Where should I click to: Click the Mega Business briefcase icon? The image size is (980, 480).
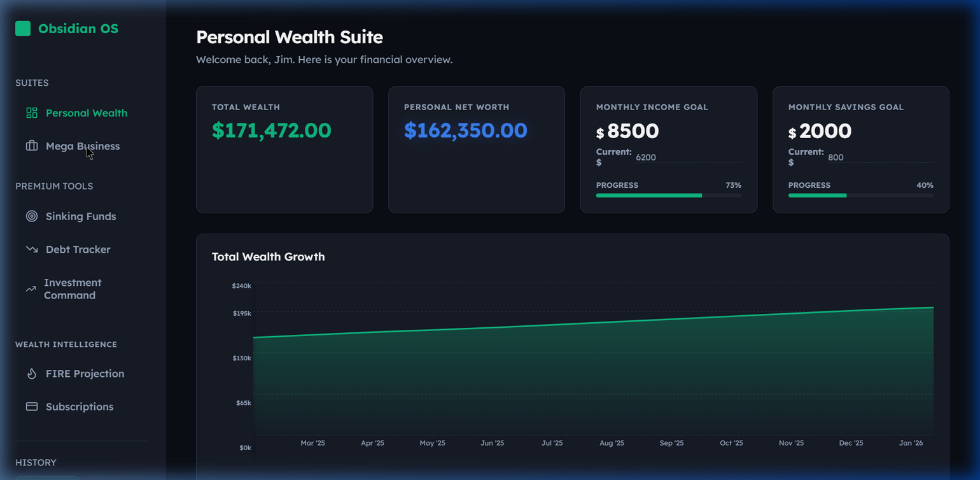pos(32,146)
